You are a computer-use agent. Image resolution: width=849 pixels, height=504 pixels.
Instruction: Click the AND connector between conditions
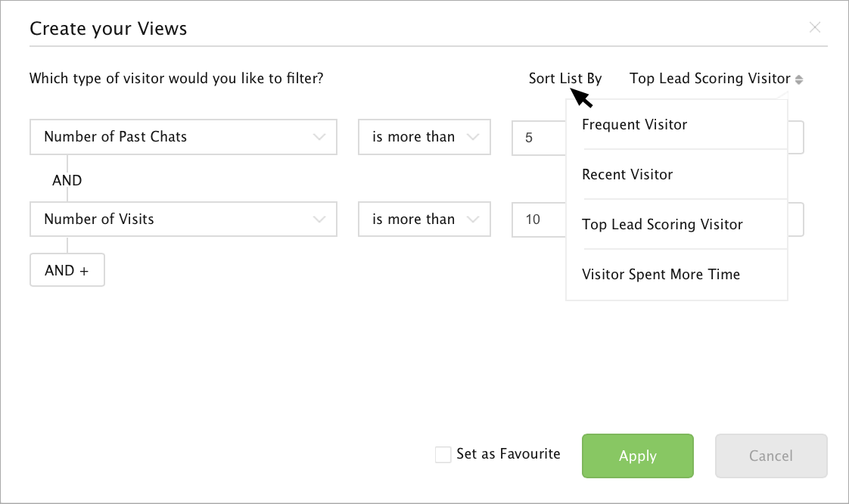67,181
